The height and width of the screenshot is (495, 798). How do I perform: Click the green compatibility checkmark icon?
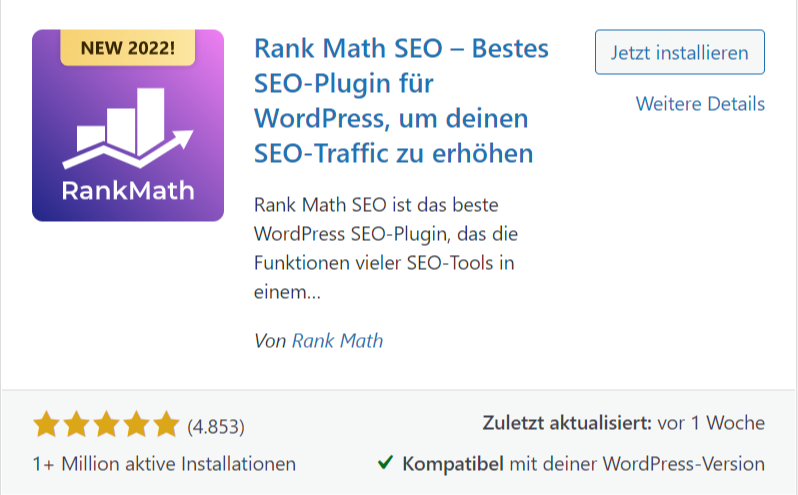click(x=385, y=462)
